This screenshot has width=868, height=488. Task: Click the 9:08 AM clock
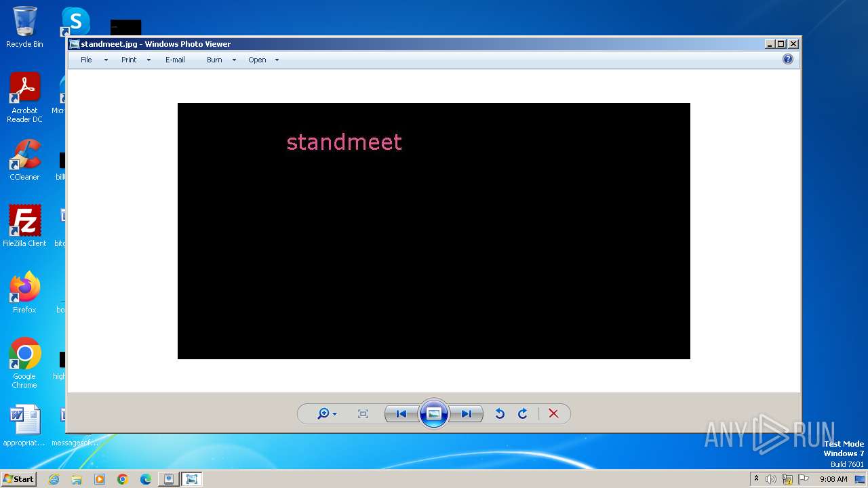point(833,479)
